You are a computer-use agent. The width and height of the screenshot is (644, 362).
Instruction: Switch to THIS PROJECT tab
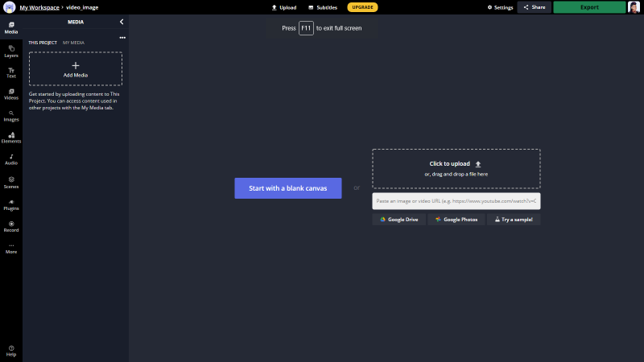tap(43, 43)
